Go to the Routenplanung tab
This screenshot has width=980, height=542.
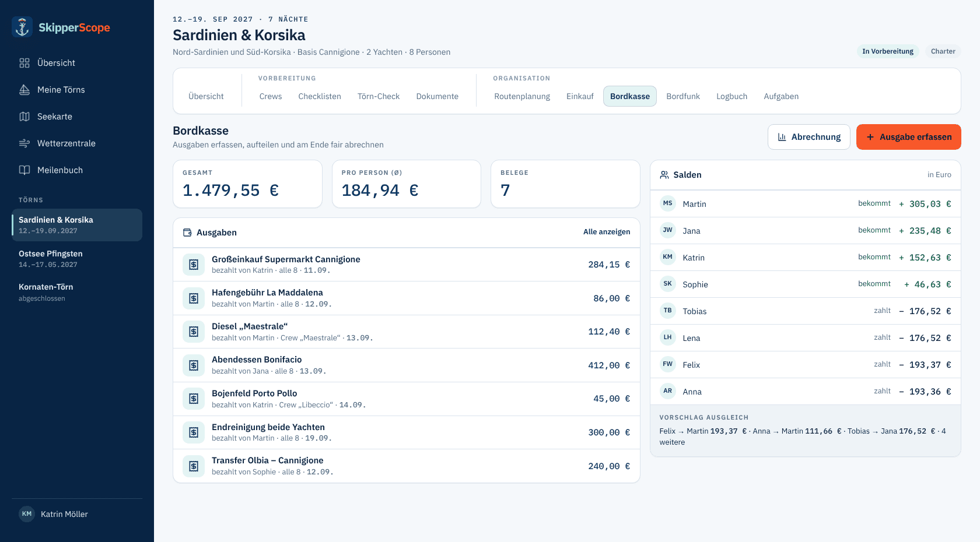(522, 96)
